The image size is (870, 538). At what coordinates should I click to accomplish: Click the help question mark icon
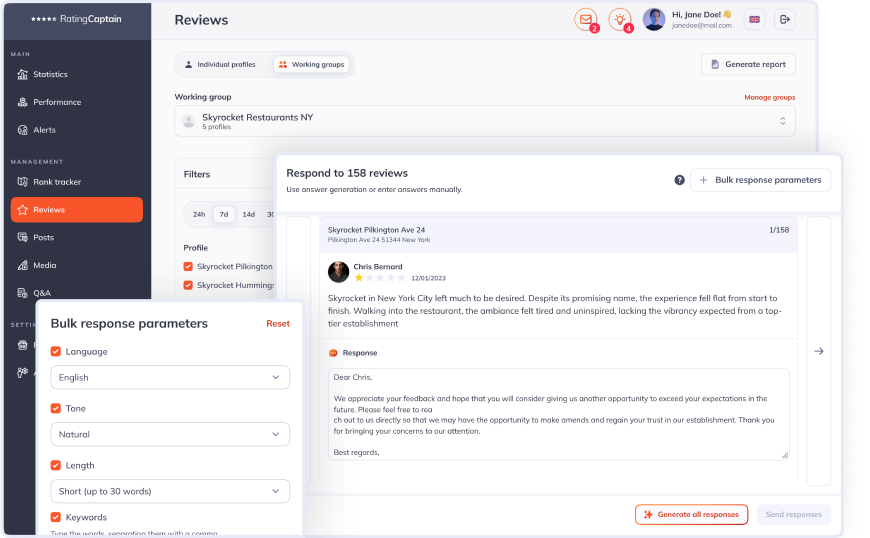coord(679,180)
